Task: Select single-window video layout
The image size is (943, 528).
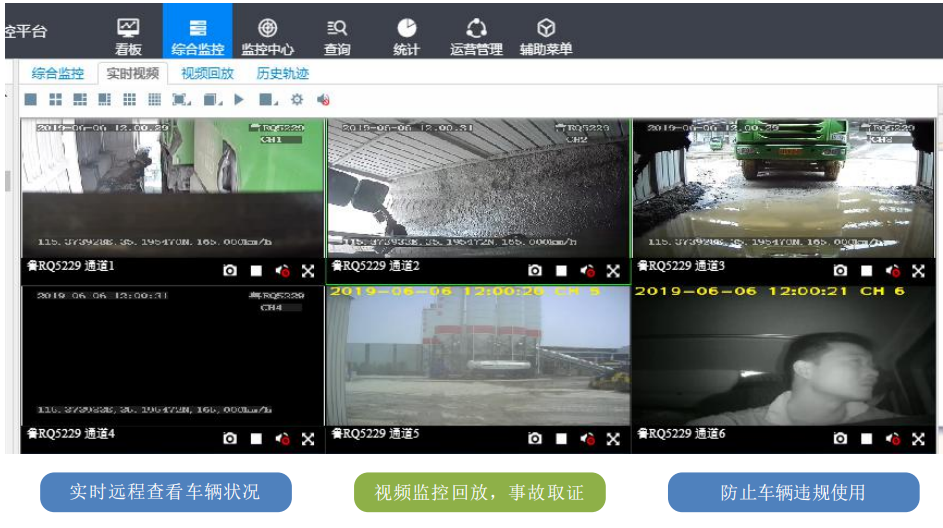Action: (30, 100)
